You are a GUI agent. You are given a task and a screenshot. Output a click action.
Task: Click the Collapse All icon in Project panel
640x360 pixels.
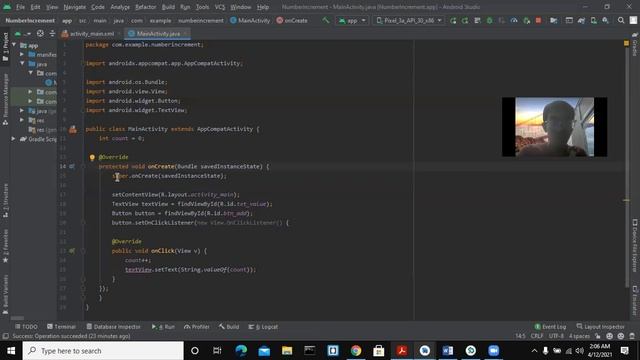tap(52, 33)
